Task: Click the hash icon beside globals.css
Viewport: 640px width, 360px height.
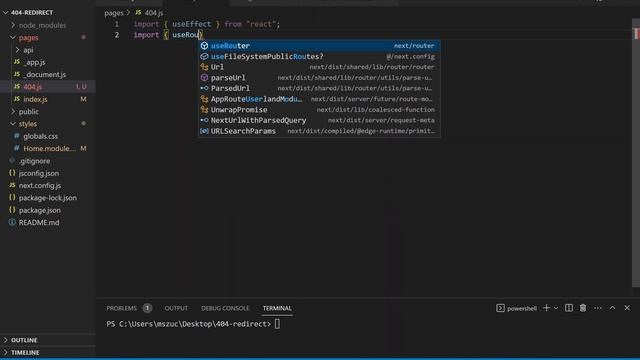Action: pos(17,136)
